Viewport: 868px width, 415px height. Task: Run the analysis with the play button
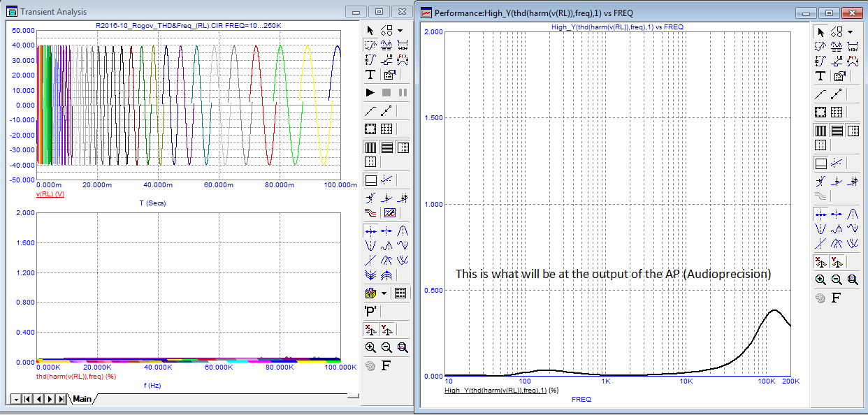370,92
